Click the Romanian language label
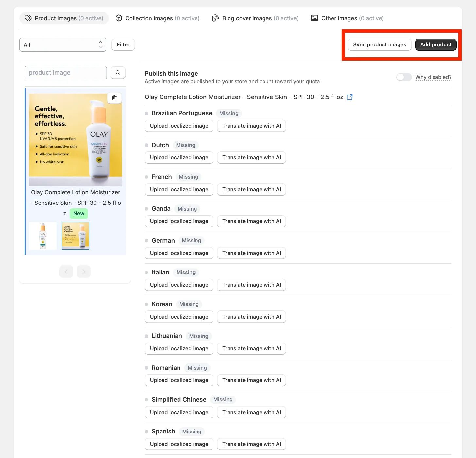The image size is (476, 458). click(x=166, y=368)
